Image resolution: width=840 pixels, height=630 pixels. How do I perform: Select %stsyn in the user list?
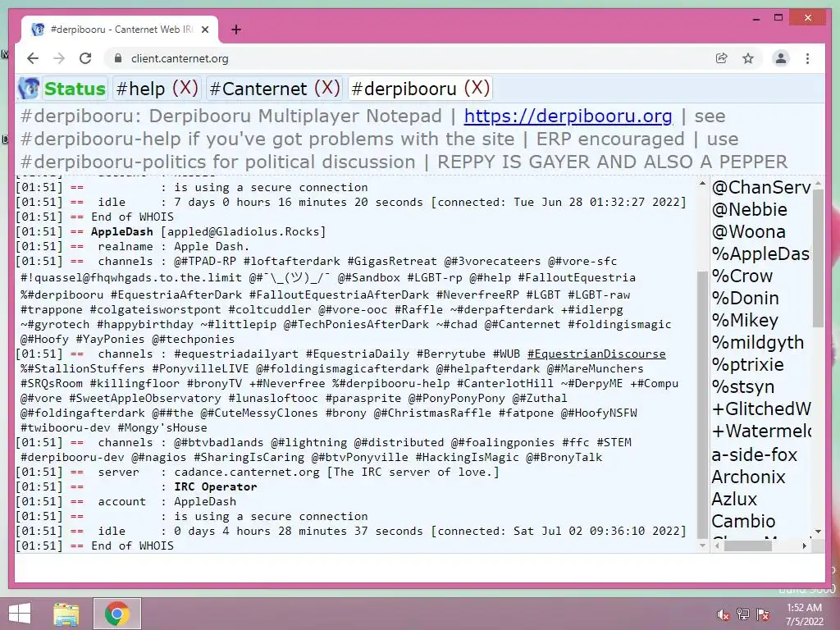pyautogui.click(x=743, y=387)
